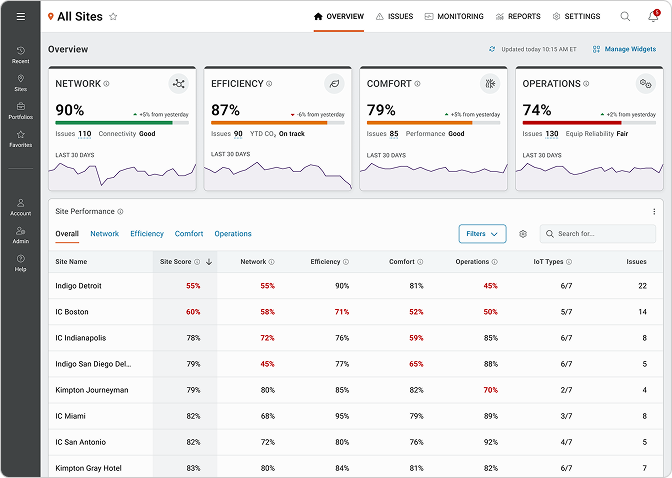
Task: Star All Sites as favorite
Action: point(113,17)
